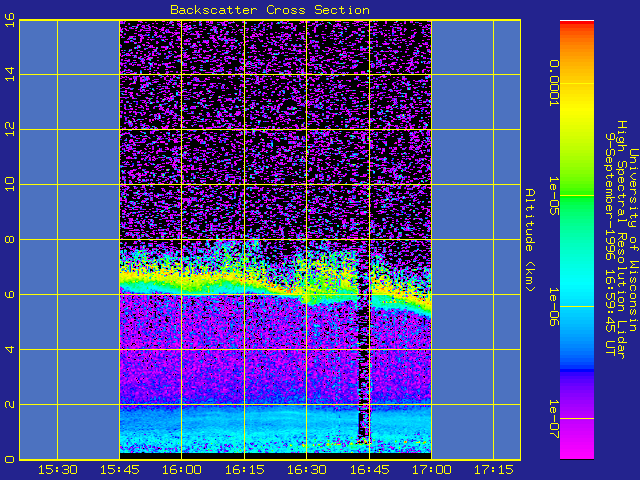Click the 1e-06 colorbar label
The image size is (640, 480).
tap(554, 307)
